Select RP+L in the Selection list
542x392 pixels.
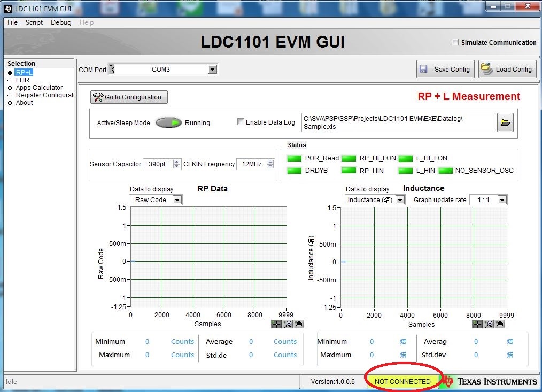click(24, 72)
